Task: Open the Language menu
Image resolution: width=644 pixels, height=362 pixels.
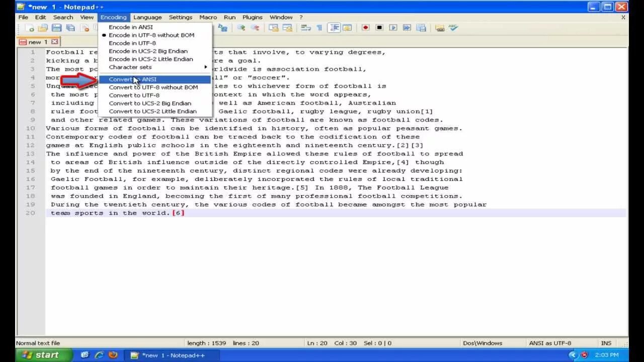Action: tap(147, 17)
